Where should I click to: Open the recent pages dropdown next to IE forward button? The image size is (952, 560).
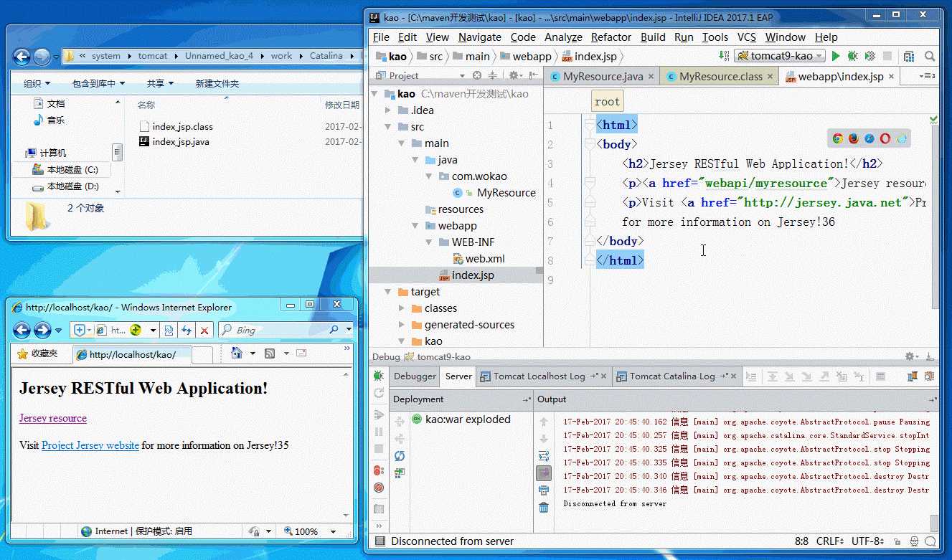pos(59,330)
